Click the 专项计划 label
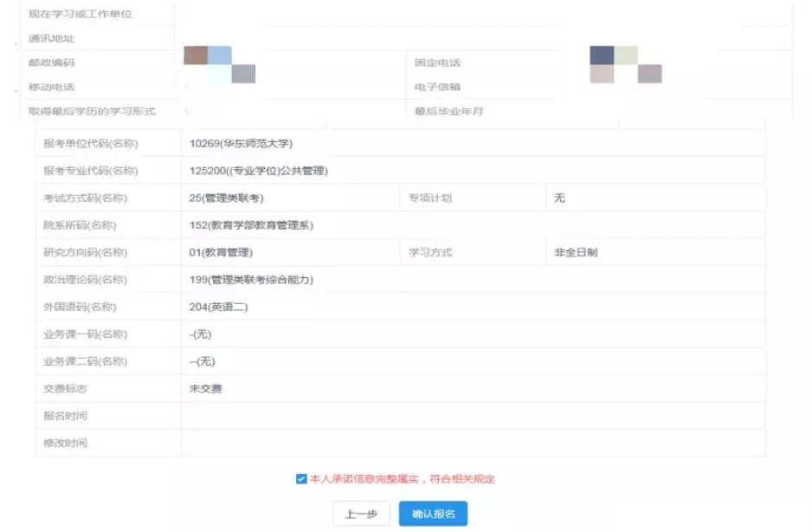This screenshot has height=532, width=812. 430,198
